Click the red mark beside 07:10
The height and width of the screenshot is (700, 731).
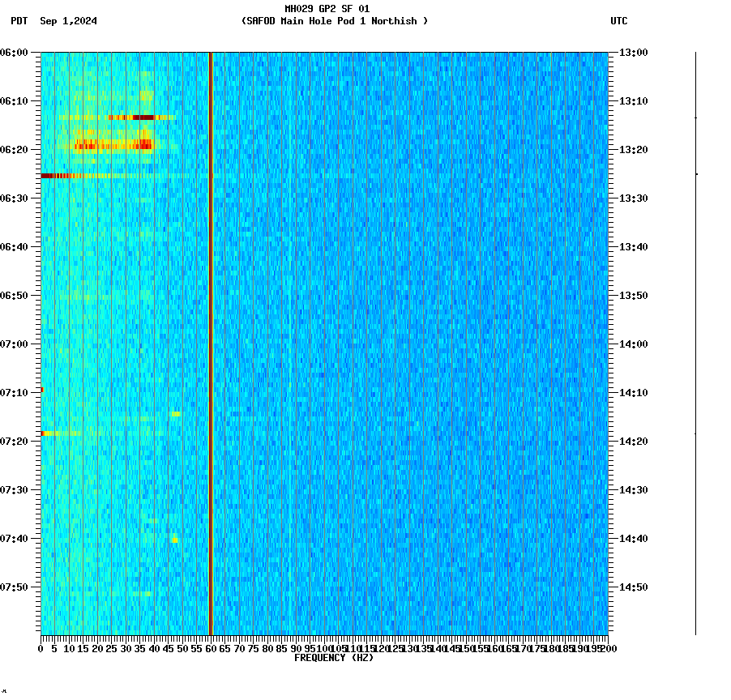[x=42, y=390]
